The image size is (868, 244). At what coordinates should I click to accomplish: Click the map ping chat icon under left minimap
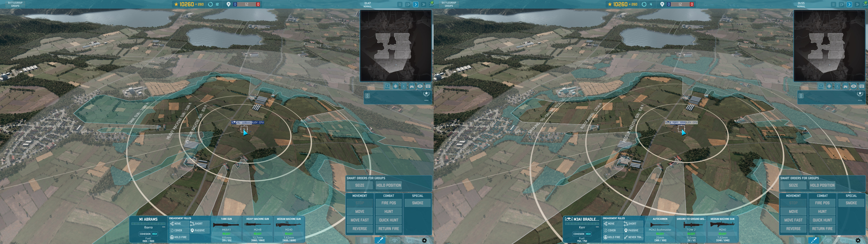388,86
